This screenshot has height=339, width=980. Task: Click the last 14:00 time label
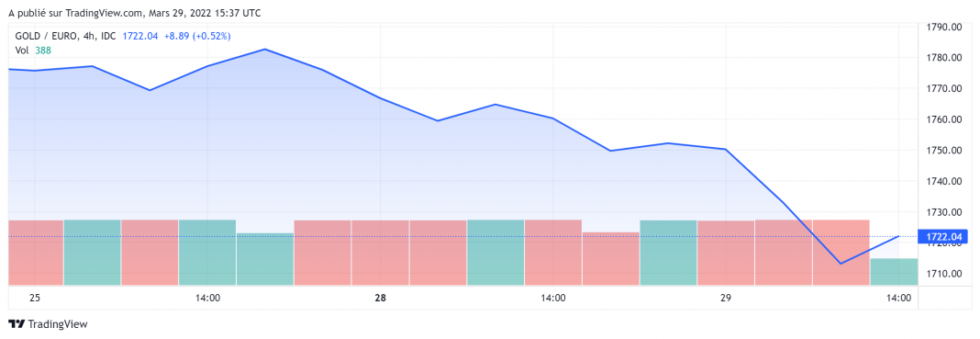coord(898,299)
